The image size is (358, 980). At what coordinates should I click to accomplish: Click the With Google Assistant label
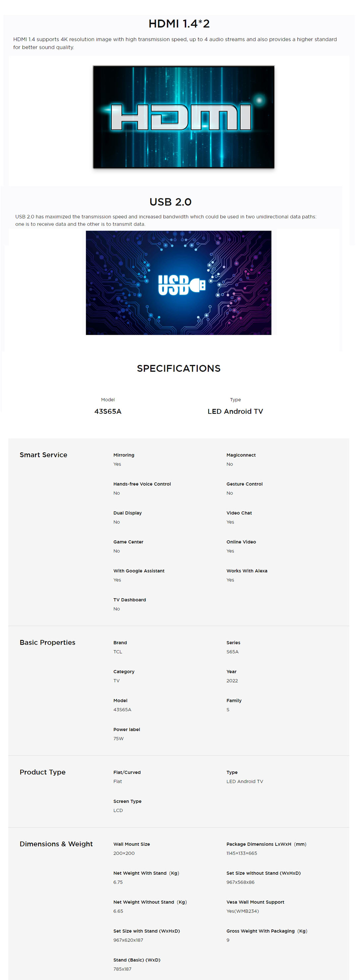(139, 571)
